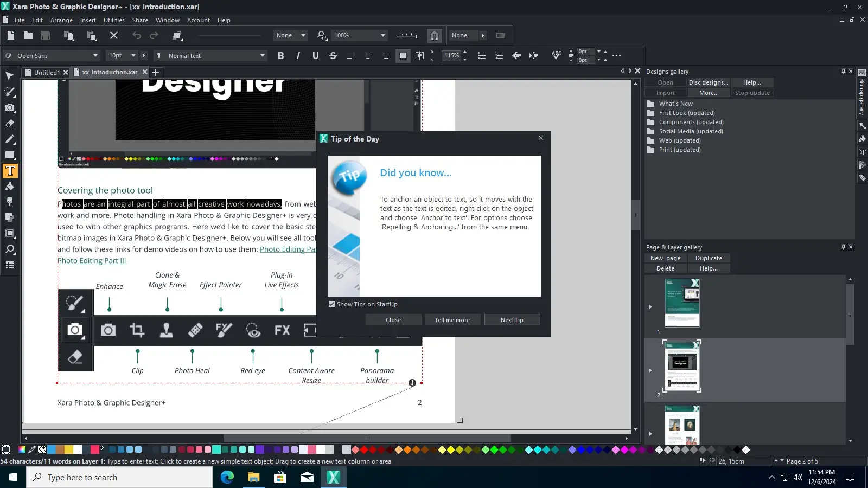
Task: Select the Eraser tool in left toolbar
Action: click(x=9, y=124)
